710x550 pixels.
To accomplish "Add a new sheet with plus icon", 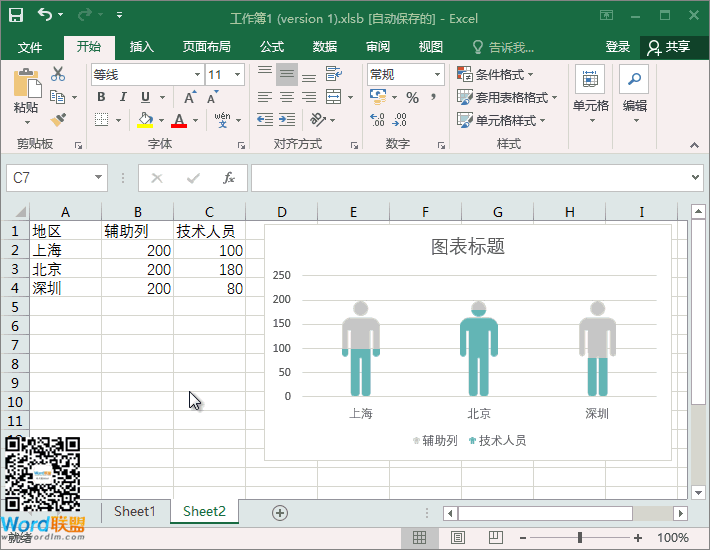I will pos(280,513).
